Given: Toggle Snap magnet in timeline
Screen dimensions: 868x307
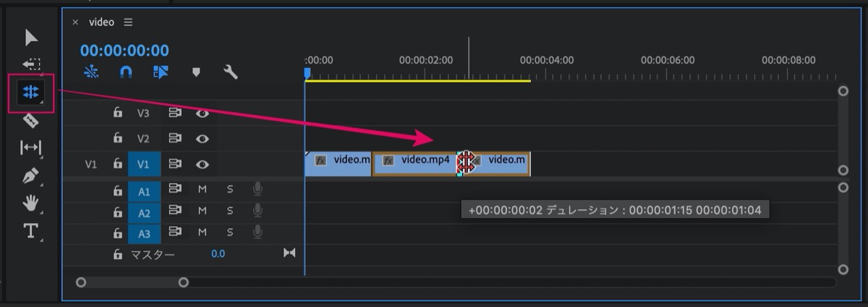Looking at the screenshot, I should pyautogui.click(x=126, y=72).
